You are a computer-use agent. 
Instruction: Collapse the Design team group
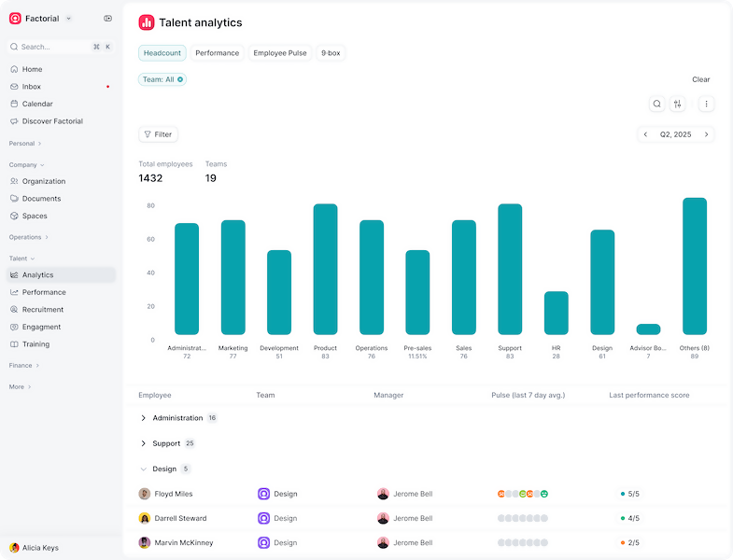[x=144, y=469]
